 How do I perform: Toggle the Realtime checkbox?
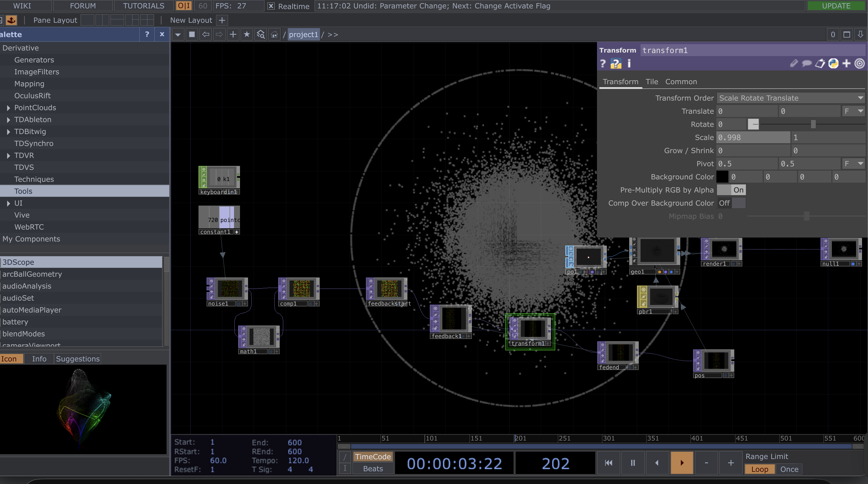[x=271, y=6]
